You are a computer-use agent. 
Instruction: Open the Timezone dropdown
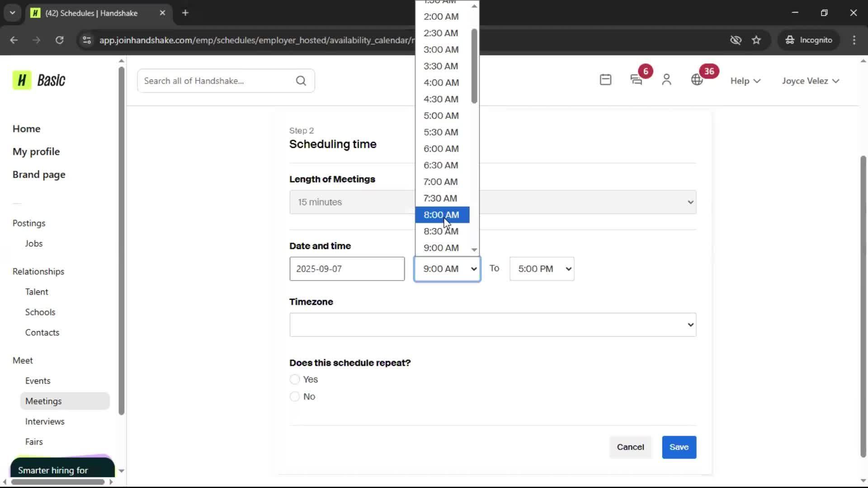[x=493, y=324]
